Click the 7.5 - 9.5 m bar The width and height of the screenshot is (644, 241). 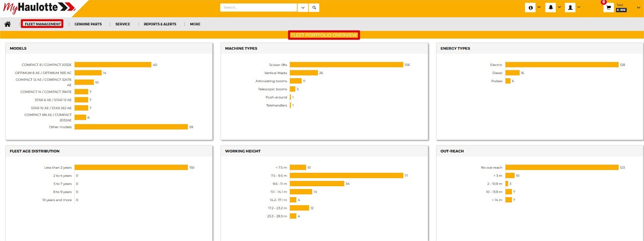347,176
